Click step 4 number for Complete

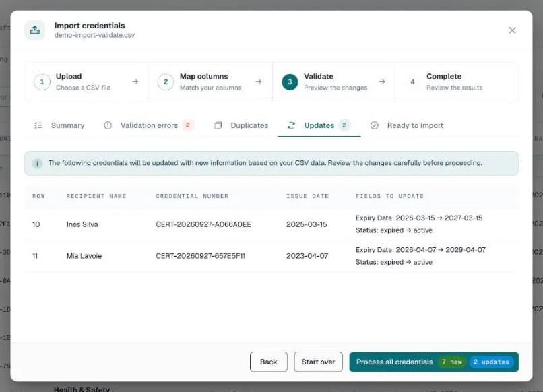tap(412, 81)
